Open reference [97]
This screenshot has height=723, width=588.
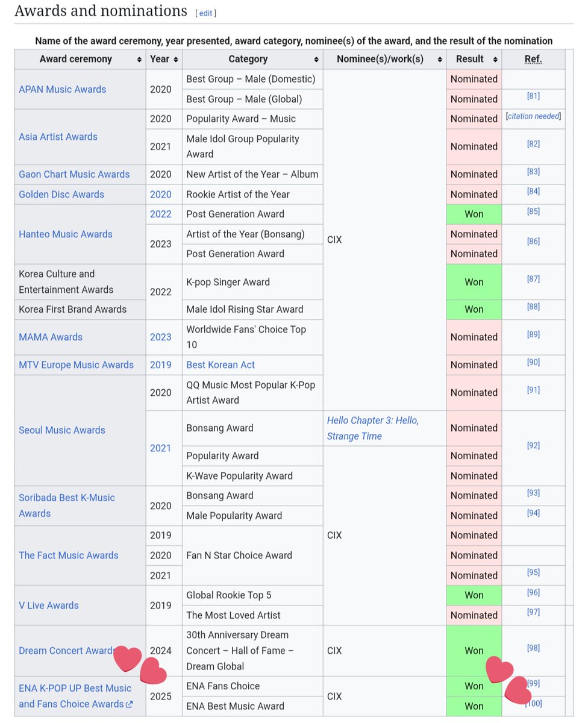(533, 612)
